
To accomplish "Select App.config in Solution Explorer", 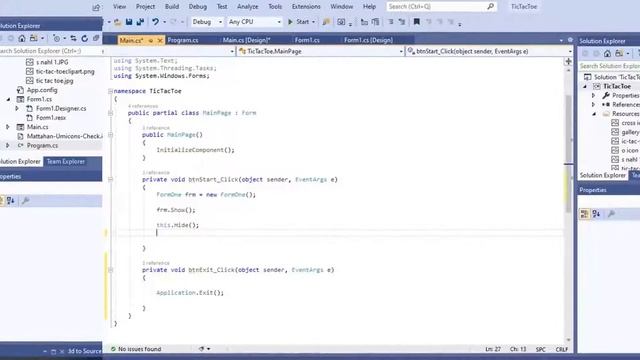I will (x=42, y=90).
